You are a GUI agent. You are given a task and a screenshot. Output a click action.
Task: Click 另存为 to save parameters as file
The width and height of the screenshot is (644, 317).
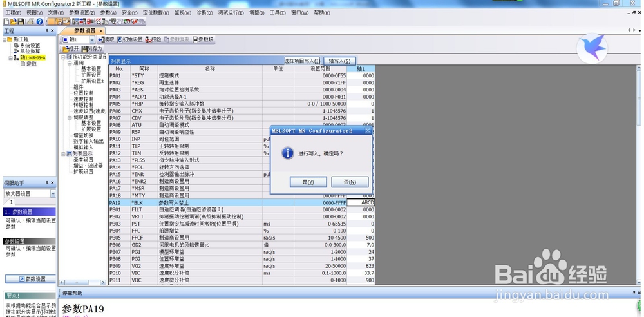click(x=91, y=48)
